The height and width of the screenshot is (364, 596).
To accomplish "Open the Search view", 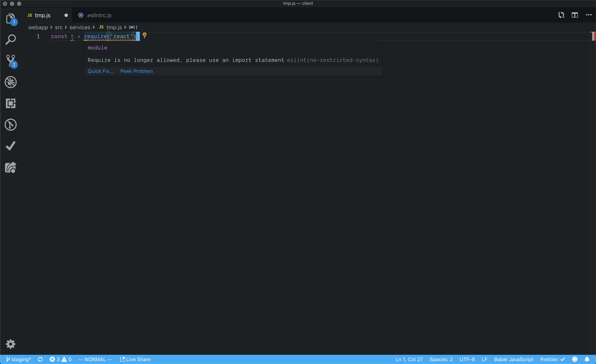I will 10,39.
